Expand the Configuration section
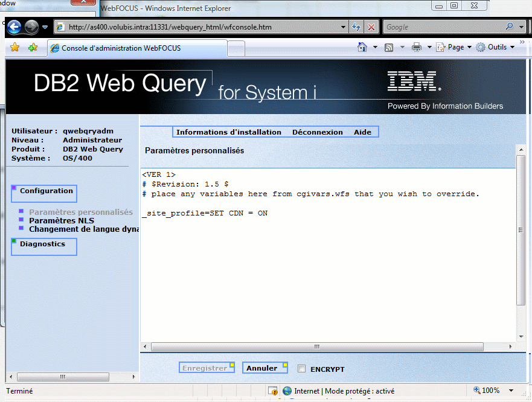Image resolution: width=532 pixels, height=402 pixels. (x=44, y=193)
